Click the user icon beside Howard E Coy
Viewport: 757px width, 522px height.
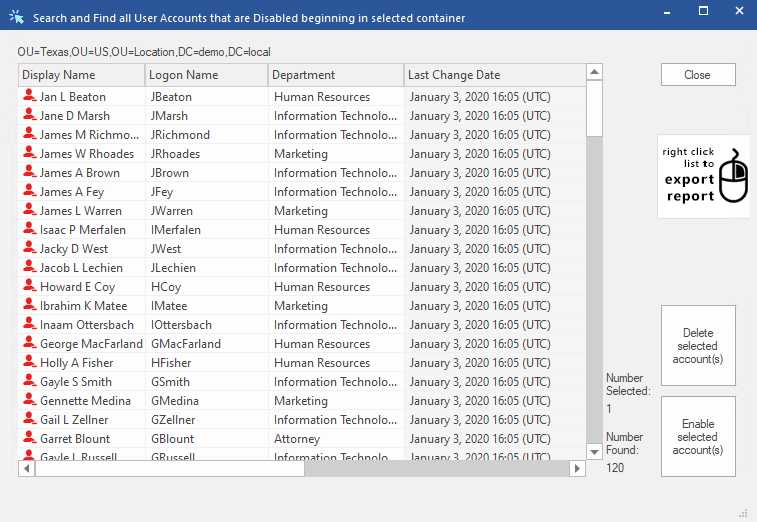click(x=29, y=287)
